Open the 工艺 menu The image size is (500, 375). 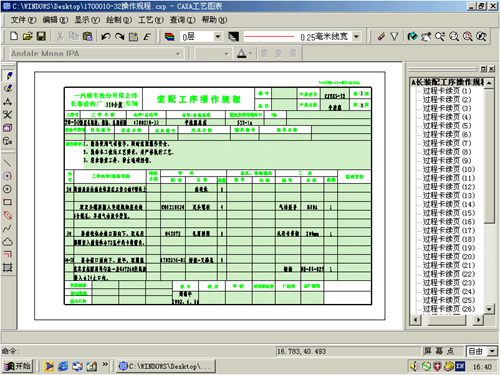[151, 20]
